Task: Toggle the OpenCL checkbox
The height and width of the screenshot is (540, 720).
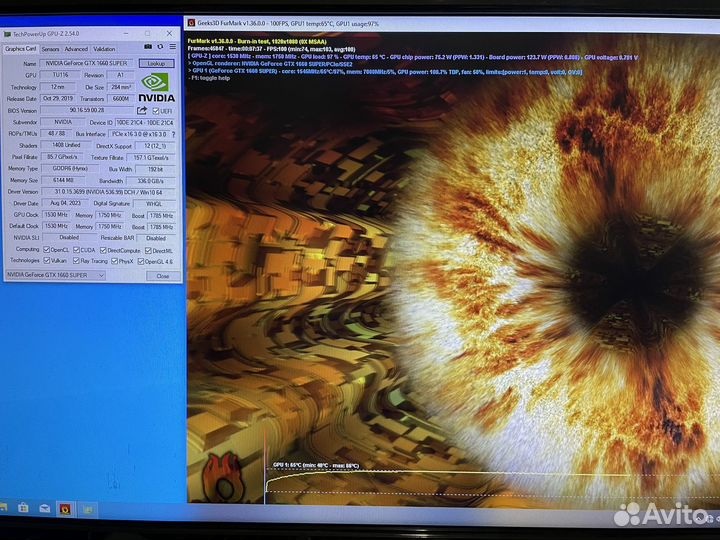Action: (x=46, y=250)
